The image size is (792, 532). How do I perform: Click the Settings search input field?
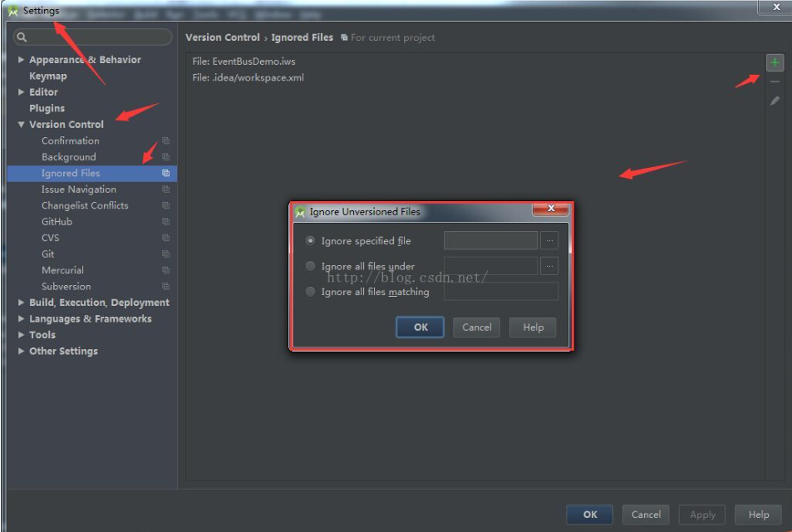point(92,37)
